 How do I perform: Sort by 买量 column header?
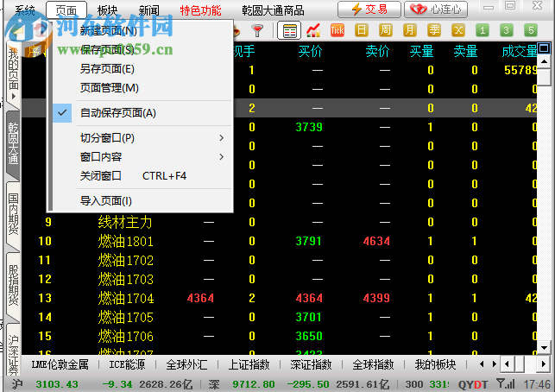point(421,51)
